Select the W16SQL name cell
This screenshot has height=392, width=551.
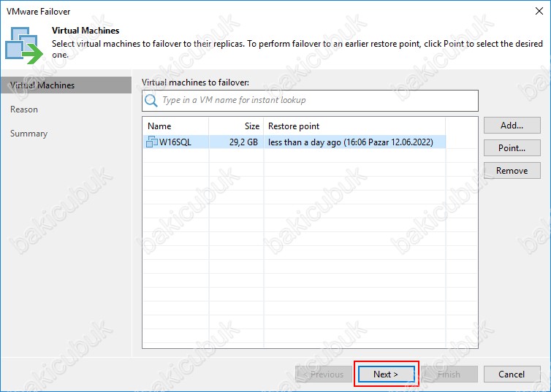click(x=175, y=142)
